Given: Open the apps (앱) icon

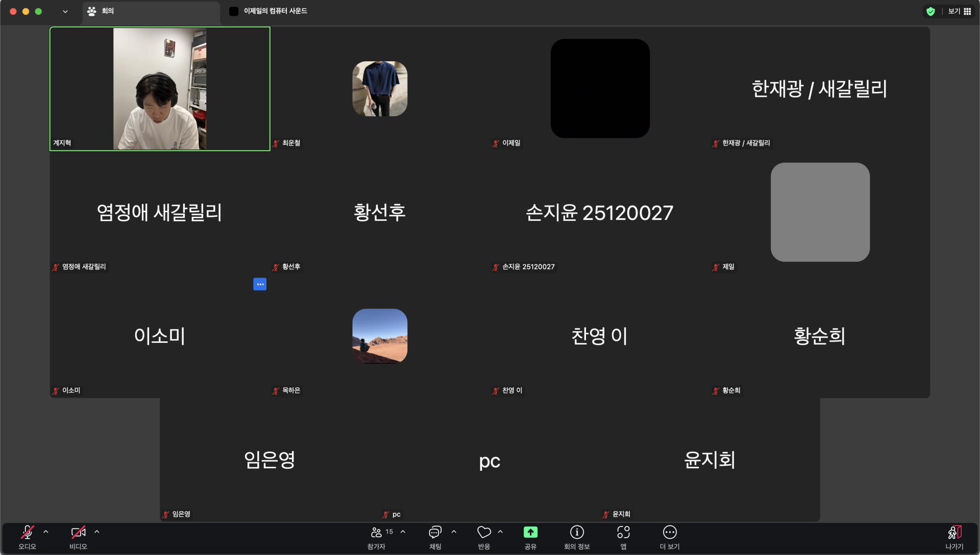Looking at the screenshot, I should 623,537.
